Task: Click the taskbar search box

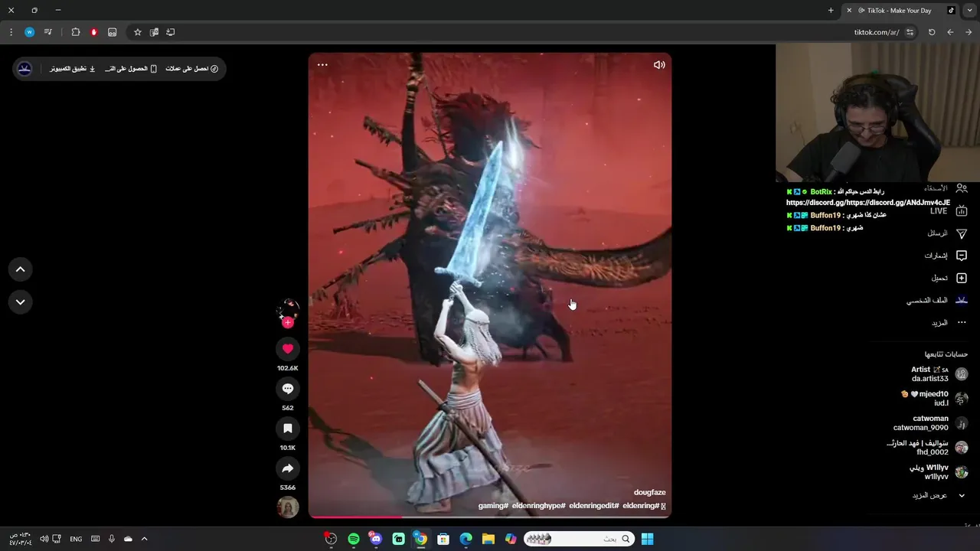Action: pos(580,539)
